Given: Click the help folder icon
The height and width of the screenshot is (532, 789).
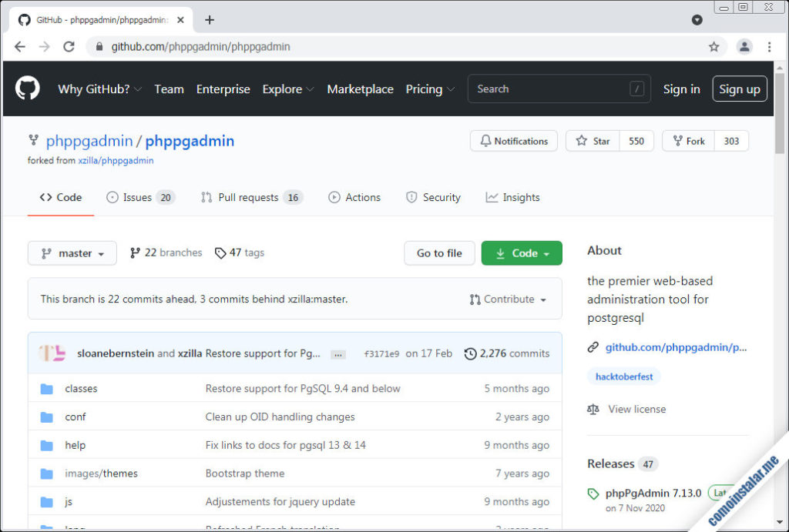Looking at the screenshot, I should tap(47, 446).
